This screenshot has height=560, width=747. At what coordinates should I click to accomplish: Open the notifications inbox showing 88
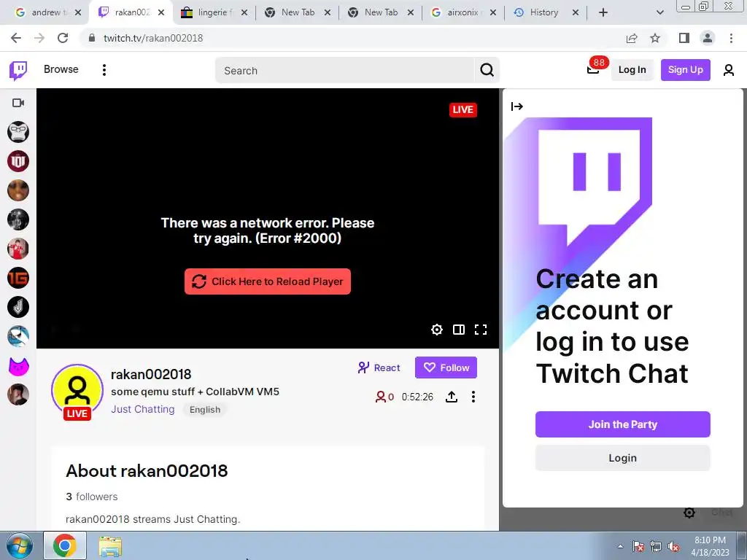[x=593, y=70]
